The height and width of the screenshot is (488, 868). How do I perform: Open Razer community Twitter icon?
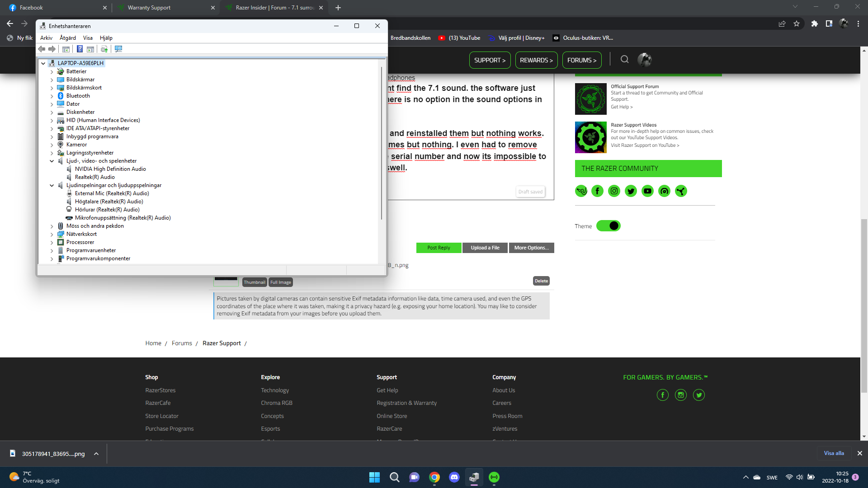pos(631,191)
